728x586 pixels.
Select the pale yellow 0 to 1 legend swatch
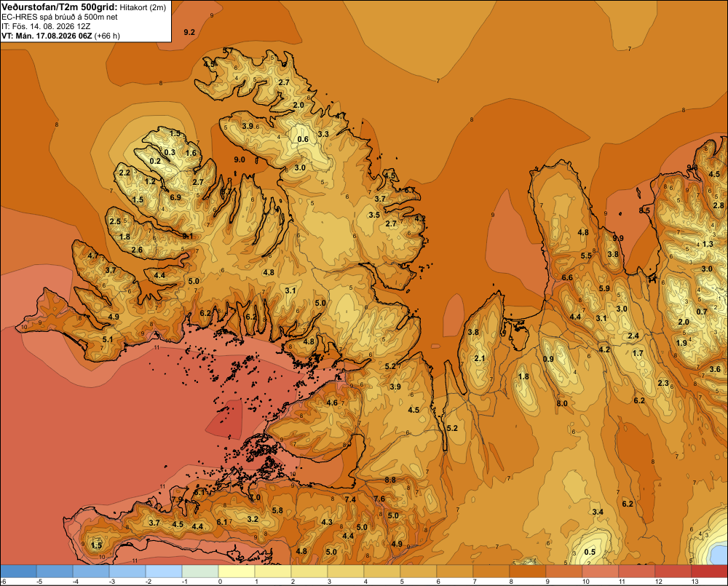(237, 571)
